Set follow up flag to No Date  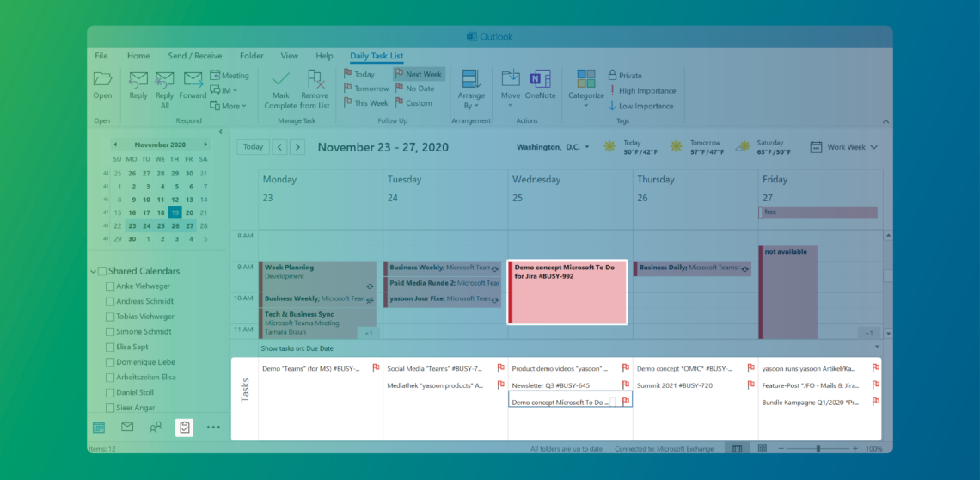413,89
